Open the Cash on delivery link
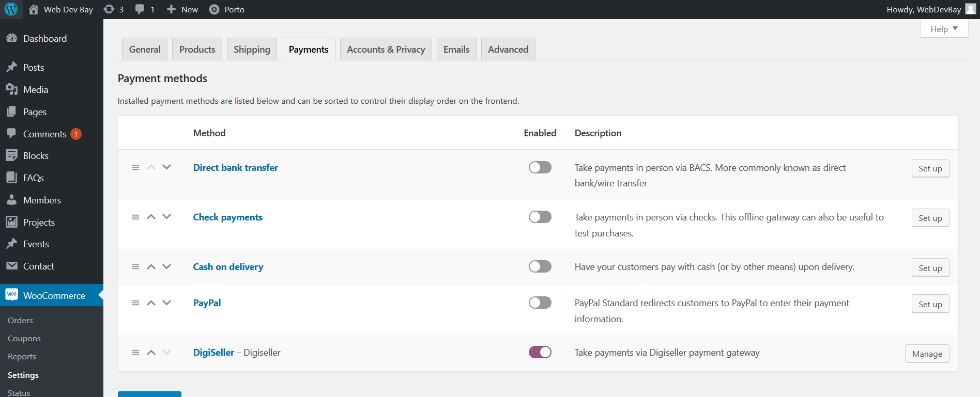This screenshot has height=397, width=980. 228,267
